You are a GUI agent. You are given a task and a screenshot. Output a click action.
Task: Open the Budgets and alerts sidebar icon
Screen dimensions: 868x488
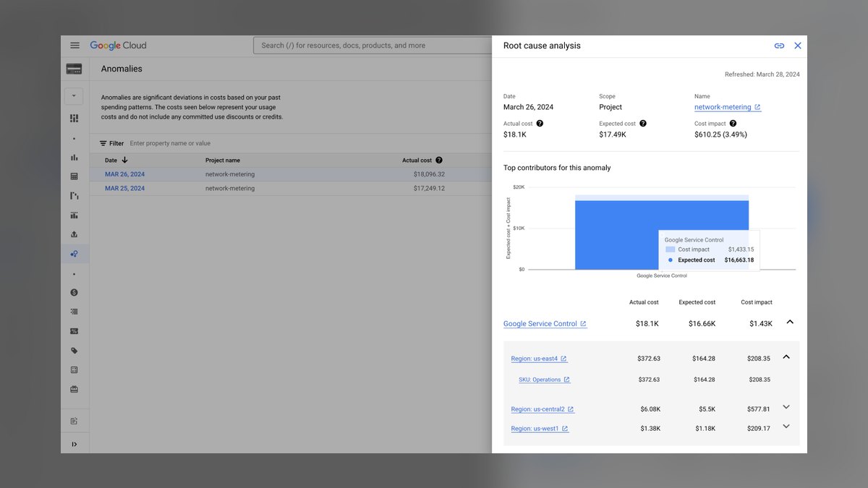(x=74, y=215)
